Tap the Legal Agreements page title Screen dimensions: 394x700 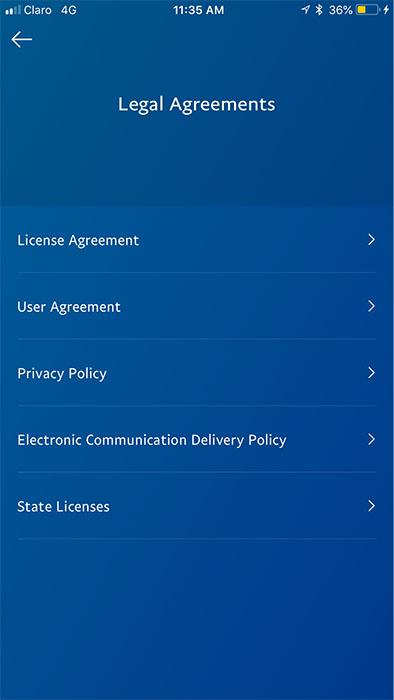click(x=196, y=105)
